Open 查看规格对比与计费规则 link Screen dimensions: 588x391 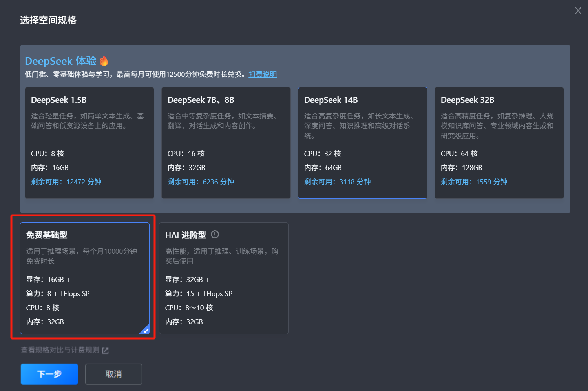[60, 350]
